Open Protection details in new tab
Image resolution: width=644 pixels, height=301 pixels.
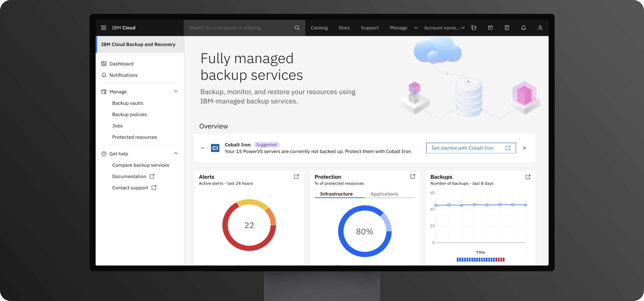pyautogui.click(x=412, y=176)
